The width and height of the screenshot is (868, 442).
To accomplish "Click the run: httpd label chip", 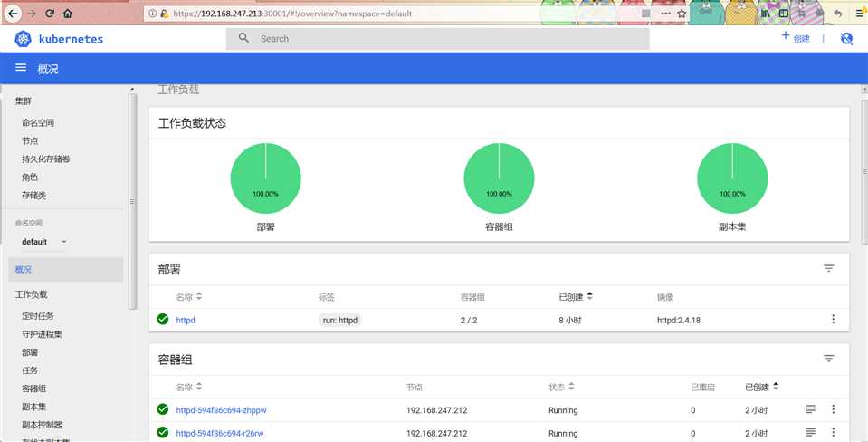I will point(340,320).
